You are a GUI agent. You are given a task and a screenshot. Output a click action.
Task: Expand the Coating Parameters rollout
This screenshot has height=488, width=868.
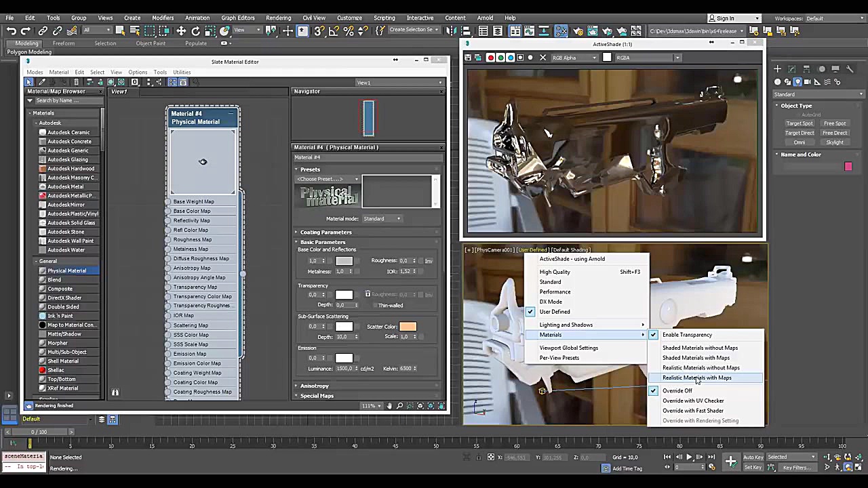pyautogui.click(x=325, y=232)
